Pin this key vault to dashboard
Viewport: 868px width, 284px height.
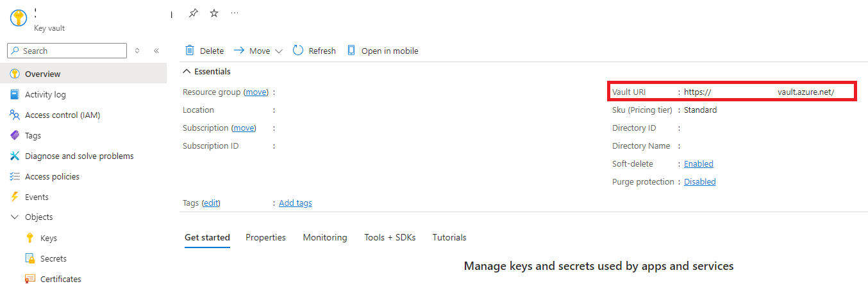click(x=193, y=13)
